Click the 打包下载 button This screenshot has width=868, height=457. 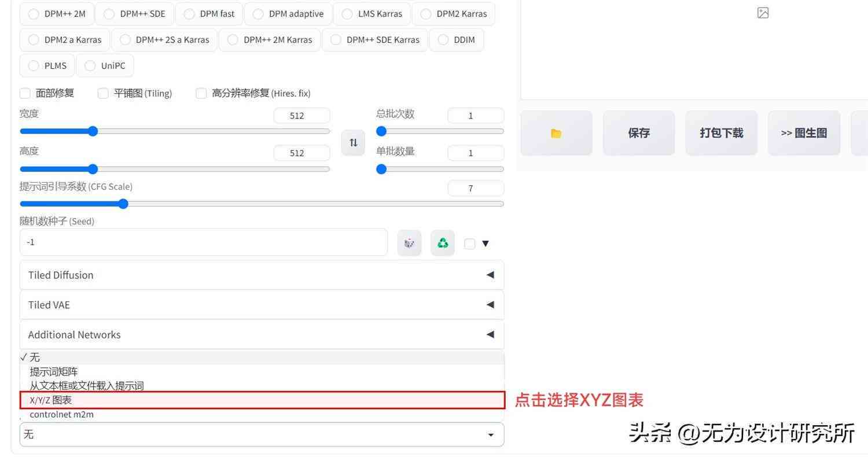click(721, 133)
